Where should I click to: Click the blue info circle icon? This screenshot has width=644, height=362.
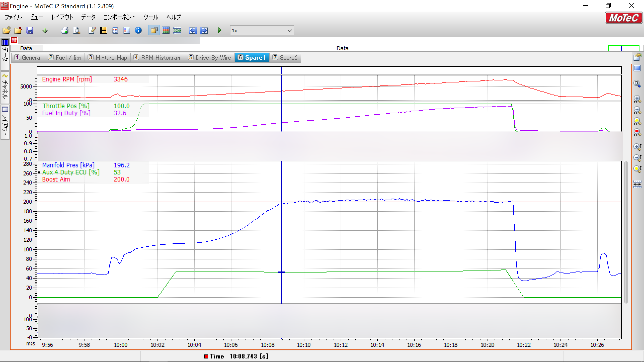pos(138,30)
